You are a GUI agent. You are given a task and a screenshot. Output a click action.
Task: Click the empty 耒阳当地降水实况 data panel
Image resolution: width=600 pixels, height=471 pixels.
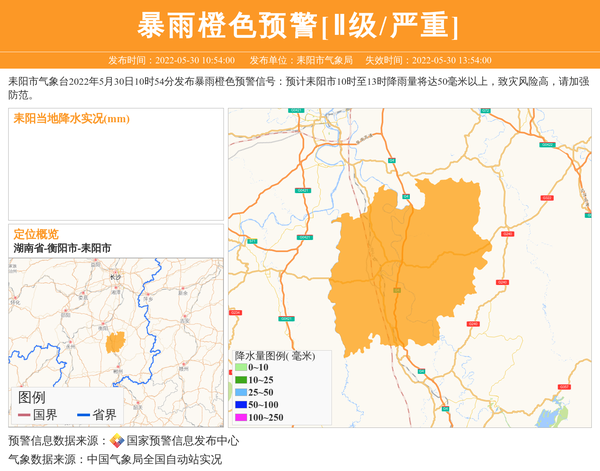click(x=116, y=165)
